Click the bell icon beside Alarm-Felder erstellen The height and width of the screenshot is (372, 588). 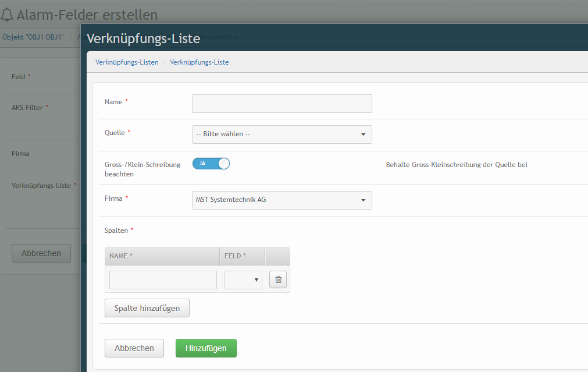[x=7, y=15]
